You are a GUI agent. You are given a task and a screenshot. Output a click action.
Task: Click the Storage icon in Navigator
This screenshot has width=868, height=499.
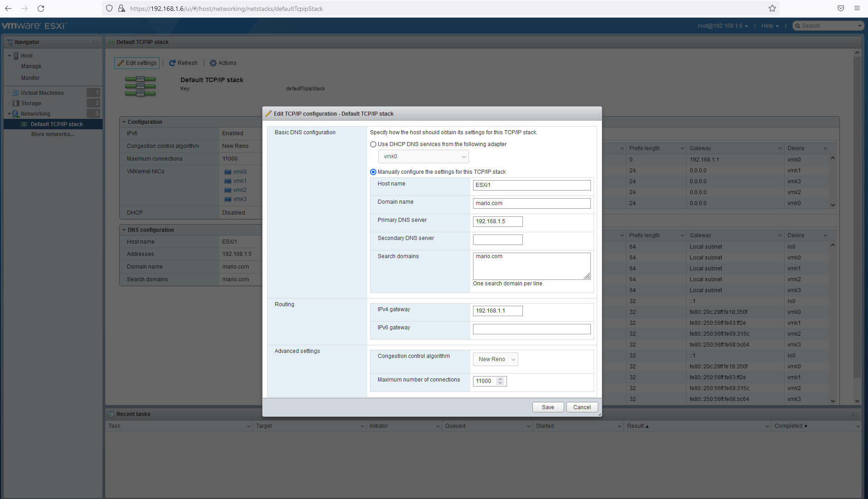pyautogui.click(x=16, y=103)
